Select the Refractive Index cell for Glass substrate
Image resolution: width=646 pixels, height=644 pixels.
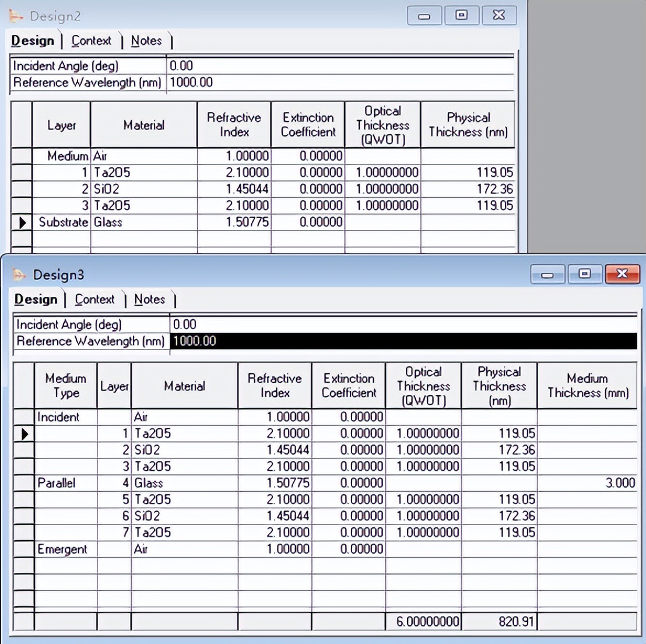click(234, 222)
